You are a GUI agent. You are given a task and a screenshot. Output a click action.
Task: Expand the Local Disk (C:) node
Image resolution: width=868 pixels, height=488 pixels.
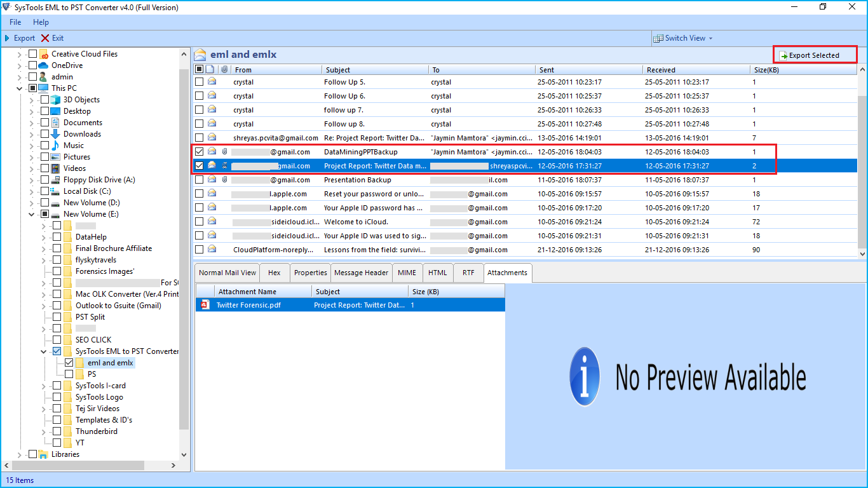[x=32, y=191]
